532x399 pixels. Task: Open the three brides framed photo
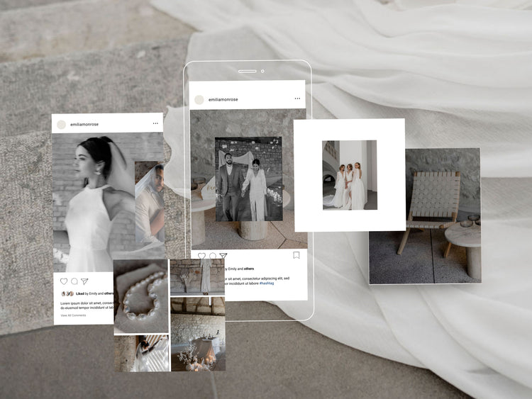[x=349, y=175]
